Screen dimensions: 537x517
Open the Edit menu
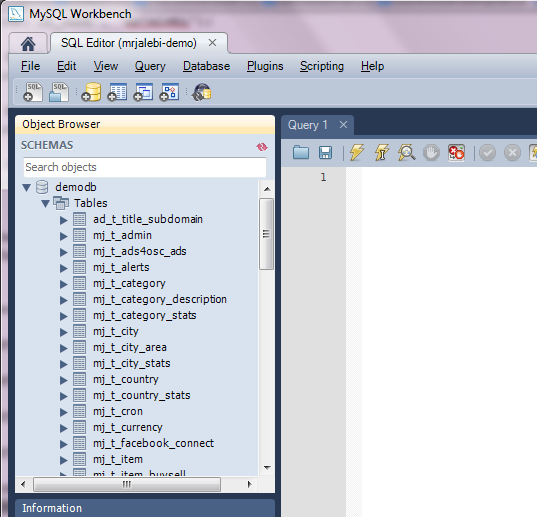(66, 66)
